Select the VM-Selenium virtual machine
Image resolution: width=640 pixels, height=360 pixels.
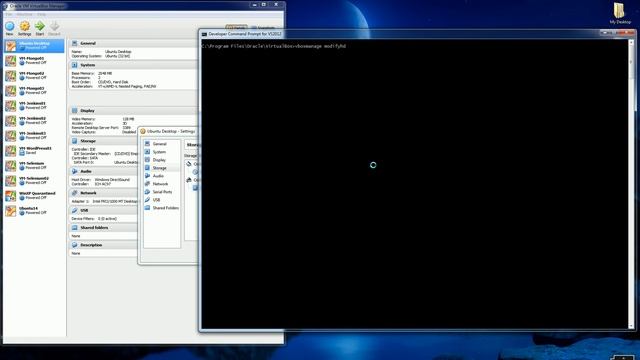coord(34,165)
